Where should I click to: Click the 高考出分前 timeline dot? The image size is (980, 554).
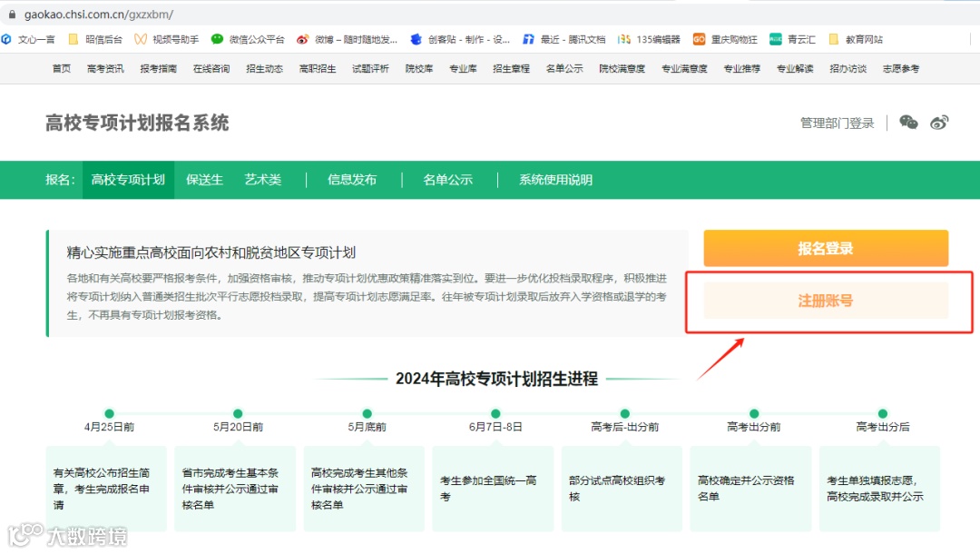(754, 413)
